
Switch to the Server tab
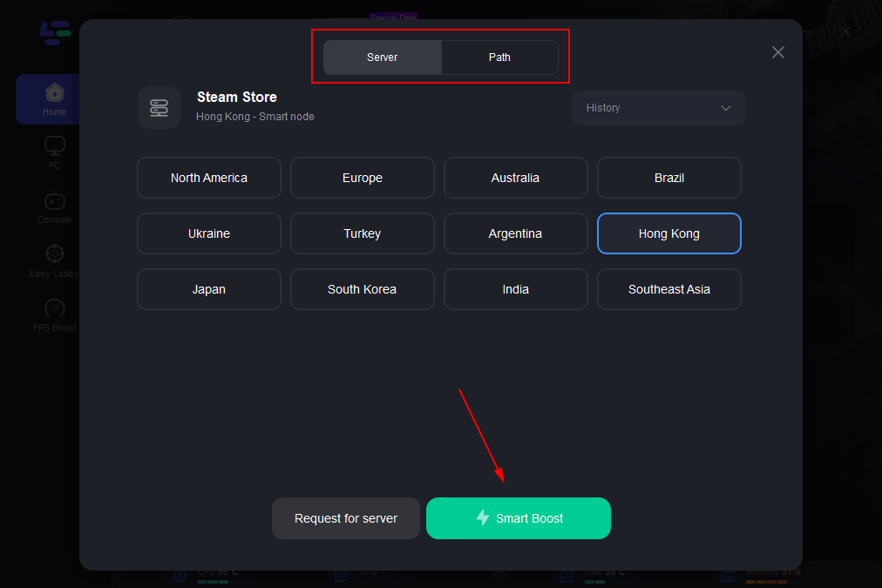pos(382,57)
